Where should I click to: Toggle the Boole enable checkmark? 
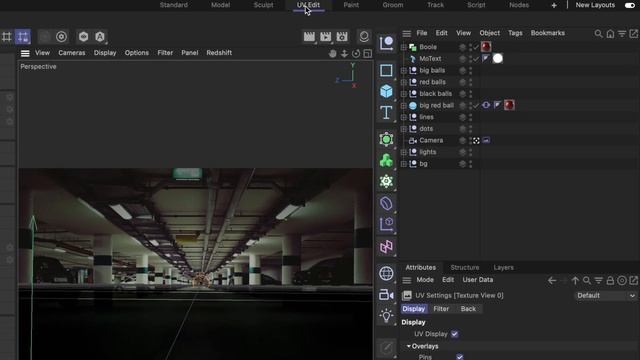coord(476,47)
